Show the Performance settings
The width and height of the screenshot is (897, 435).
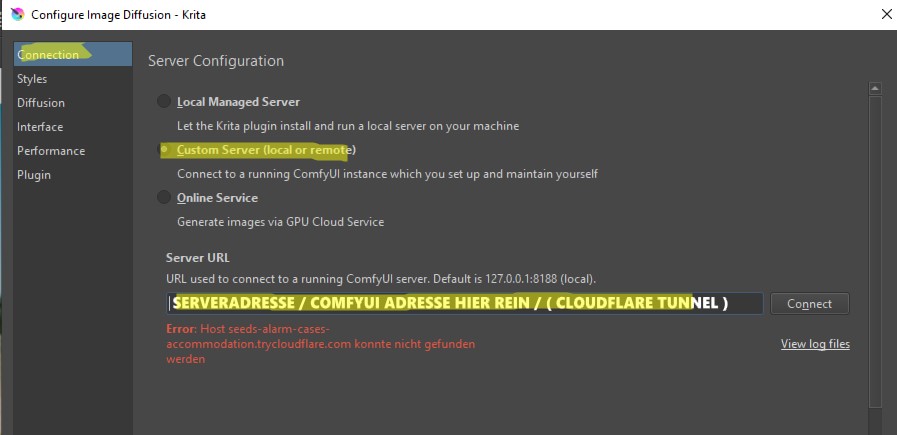51,151
